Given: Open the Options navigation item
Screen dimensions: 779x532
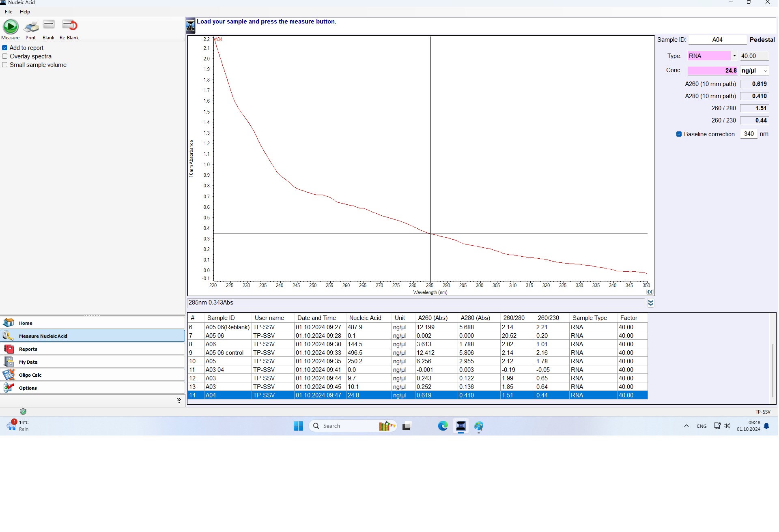Looking at the screenshot, I should [x=28, y=388].
